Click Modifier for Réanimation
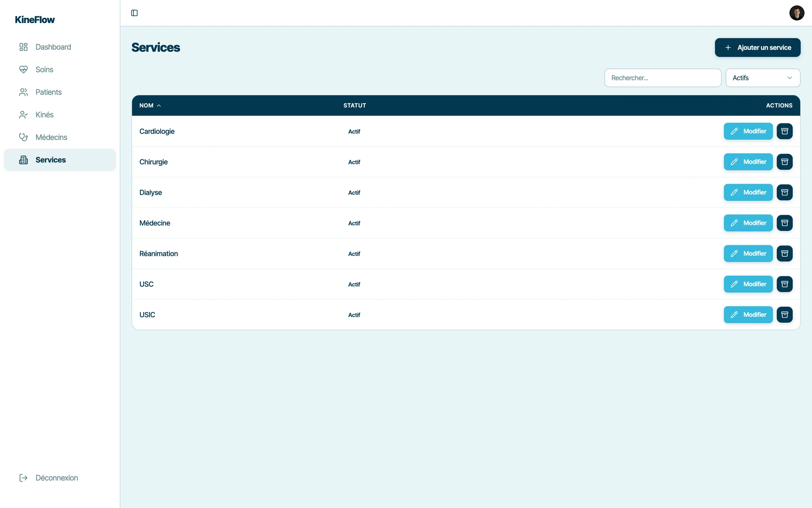 pyautogui.click(x=748, y=253)
